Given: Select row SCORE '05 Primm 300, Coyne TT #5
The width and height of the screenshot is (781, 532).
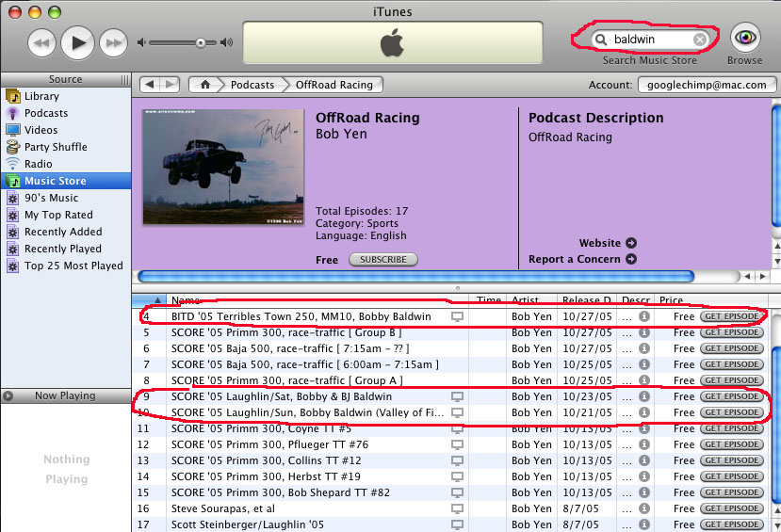Looking at the screenshot, I should click(450, 428).
